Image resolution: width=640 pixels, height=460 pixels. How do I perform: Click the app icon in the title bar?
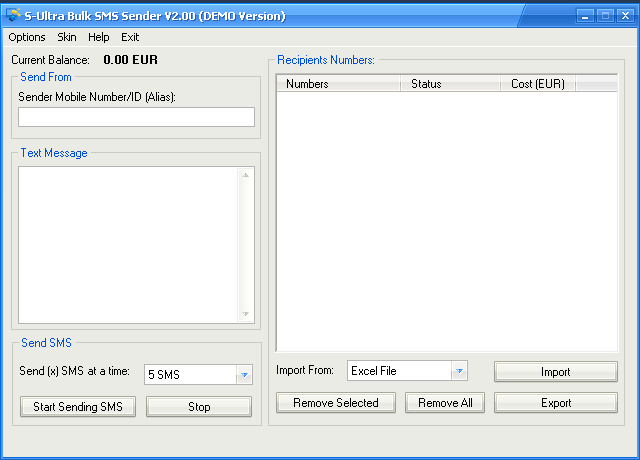click(x=13, y=16)
